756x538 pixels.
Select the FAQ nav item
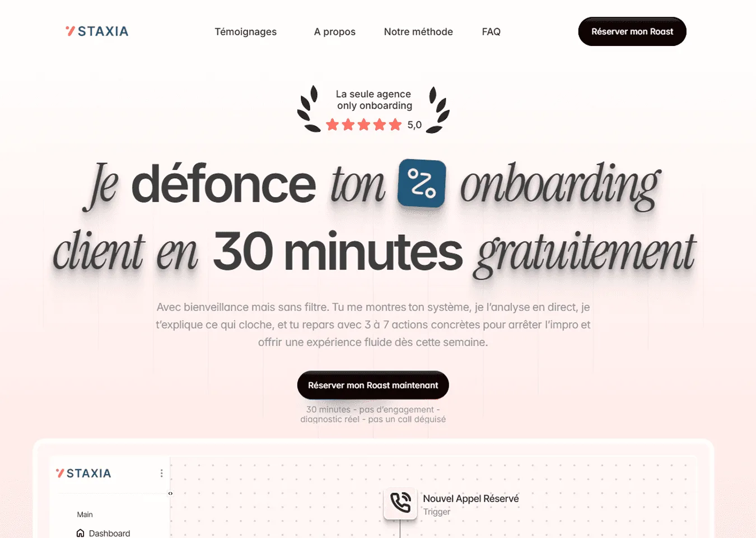point(491,32)
